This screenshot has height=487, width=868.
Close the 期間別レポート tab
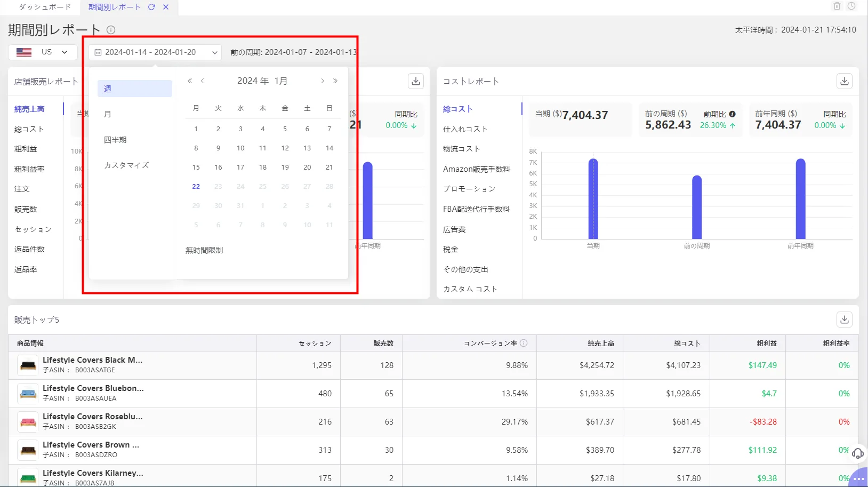click(166, 7)
